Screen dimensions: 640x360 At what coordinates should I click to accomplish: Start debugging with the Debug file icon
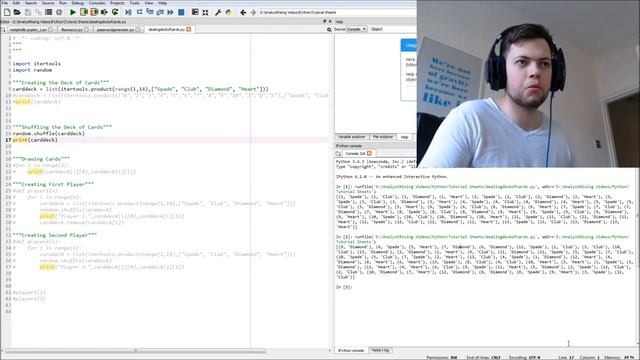[x=128, y=12]
